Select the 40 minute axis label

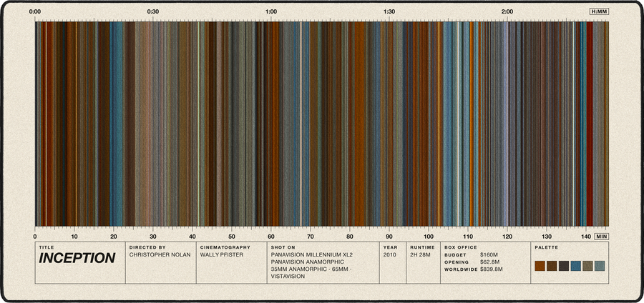[x=192, y=237]
